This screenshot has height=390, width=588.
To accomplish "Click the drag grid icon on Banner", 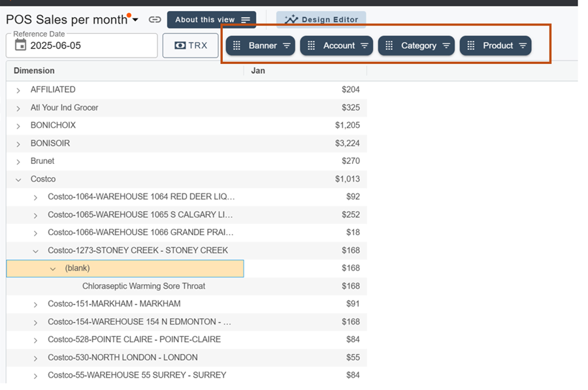I will 237,46.
